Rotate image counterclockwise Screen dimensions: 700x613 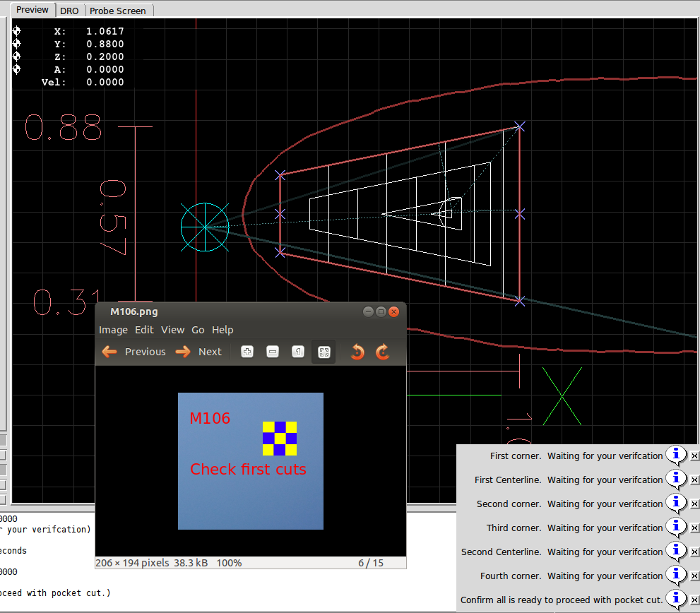(357, 352)
